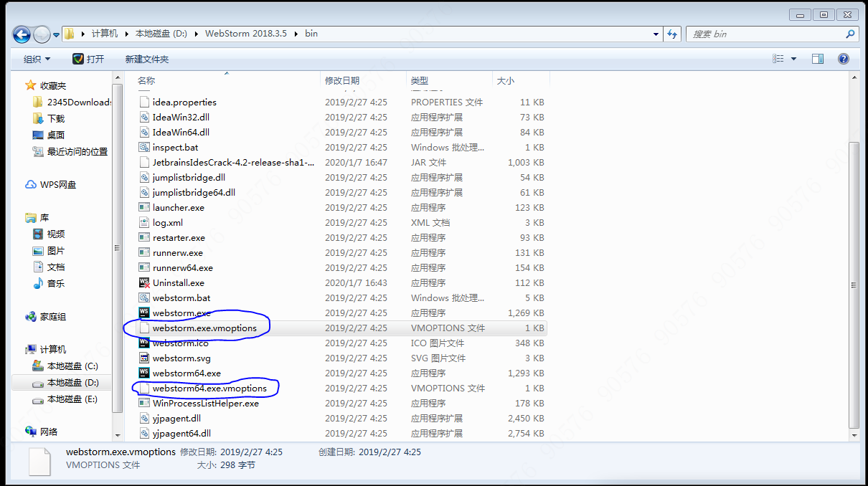This screenshot has height=486, width=868.
Task: Select the IdeaWin64.dll file icon
Action: pyautogui.click(x=144, y=132)
